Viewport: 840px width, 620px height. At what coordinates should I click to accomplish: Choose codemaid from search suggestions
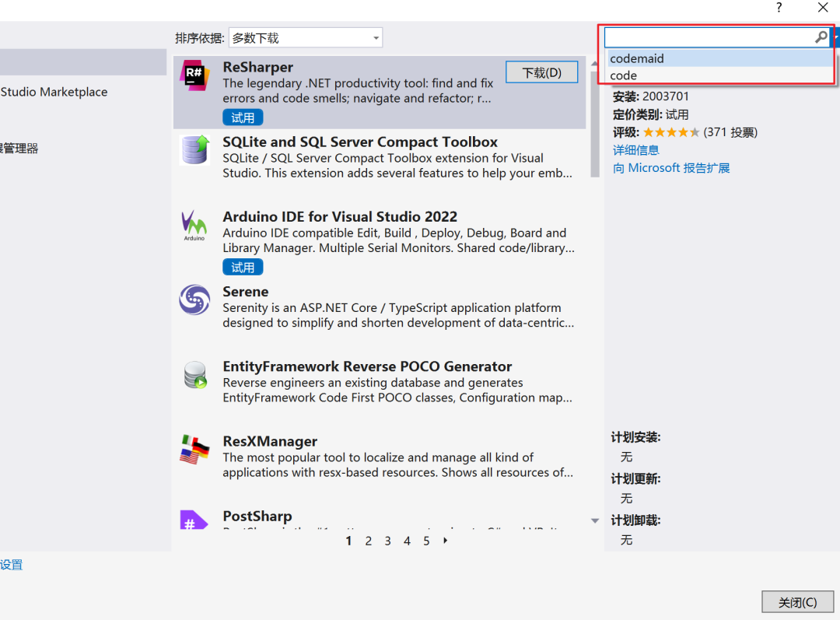tap(720, 58)
